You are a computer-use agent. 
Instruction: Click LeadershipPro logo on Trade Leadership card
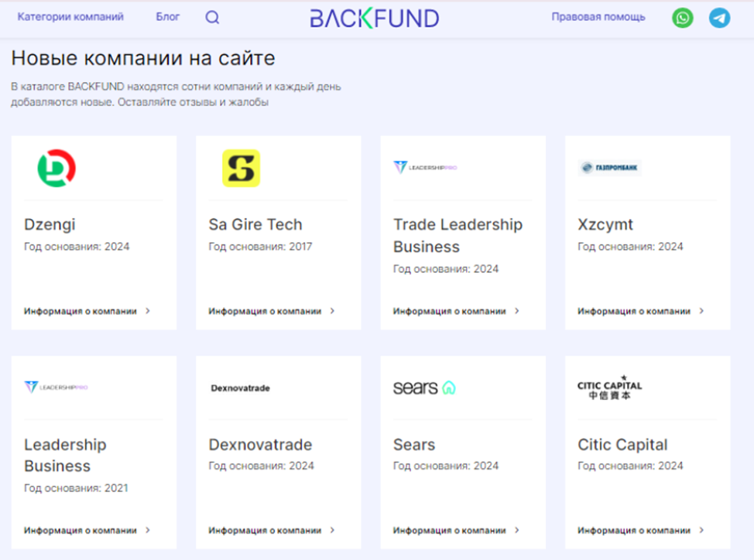tap(425, 167)
